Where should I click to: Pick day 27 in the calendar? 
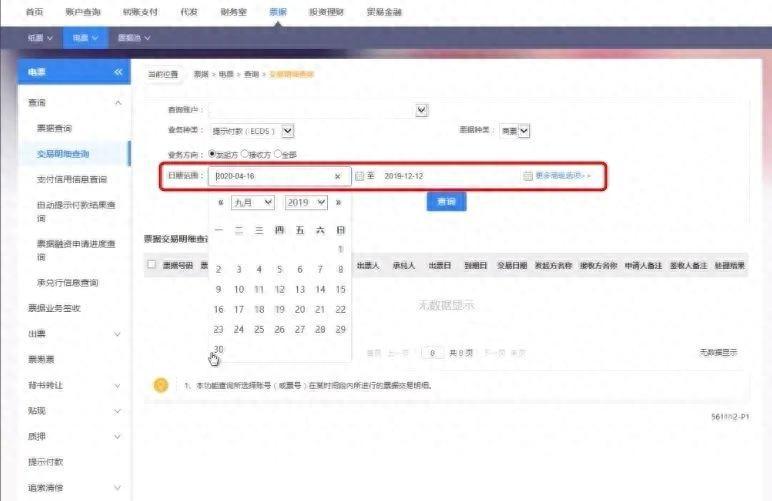tap(300, 329)
